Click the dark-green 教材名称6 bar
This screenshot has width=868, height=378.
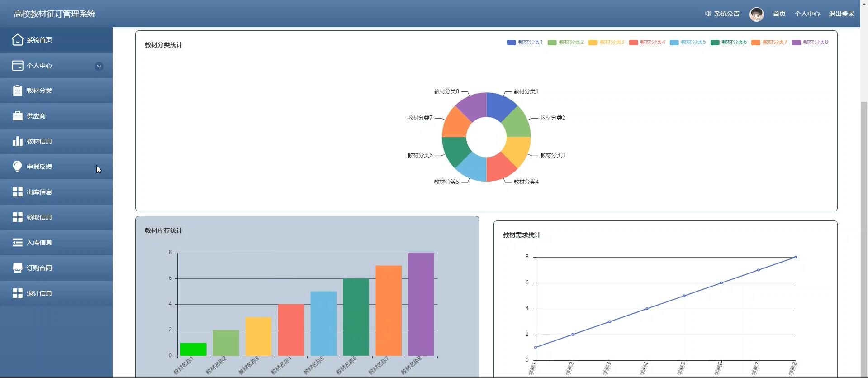tap(356, 317)
